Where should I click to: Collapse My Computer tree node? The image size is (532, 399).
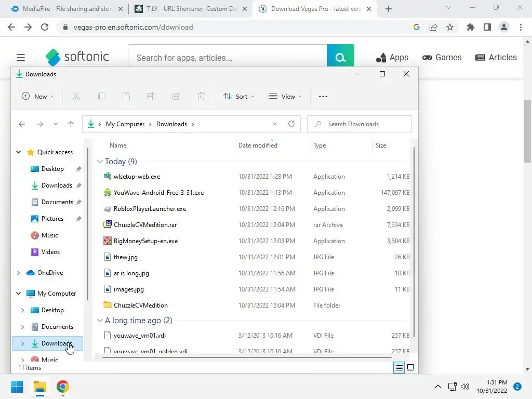[x=19, y=294]
